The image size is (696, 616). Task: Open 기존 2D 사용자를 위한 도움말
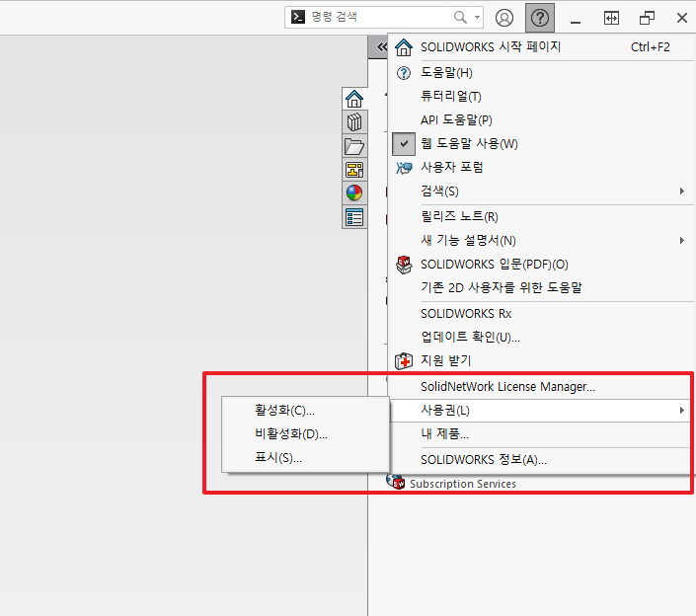point(541,288)
